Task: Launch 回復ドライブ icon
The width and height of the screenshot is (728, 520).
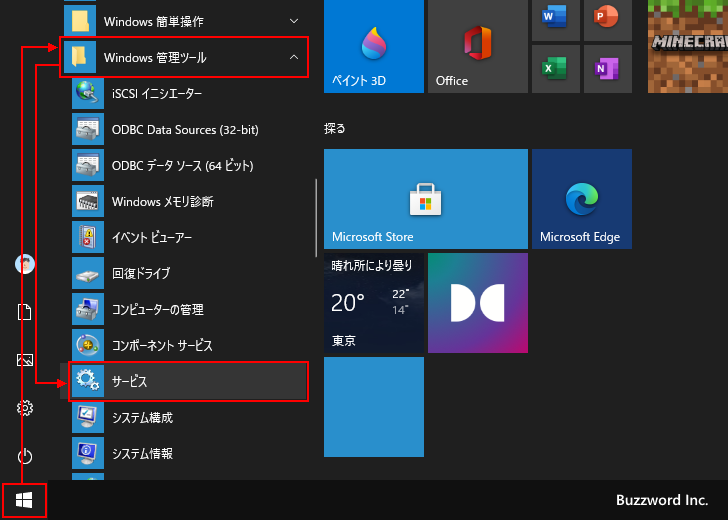Action: [88, 273]
